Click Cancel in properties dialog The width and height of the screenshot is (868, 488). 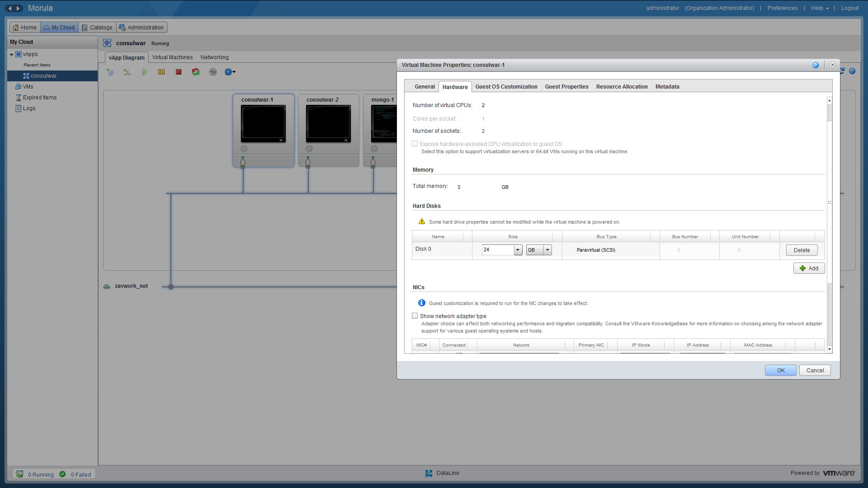(x=815, y=371)
